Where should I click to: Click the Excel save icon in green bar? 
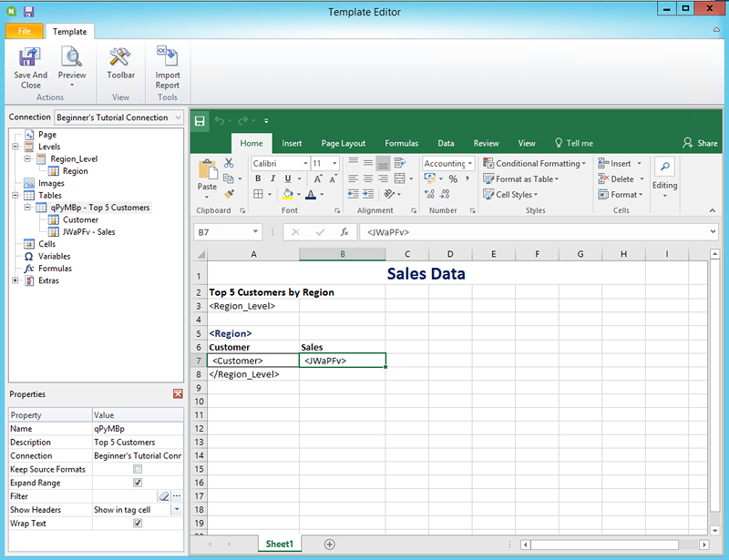[200, 120]
